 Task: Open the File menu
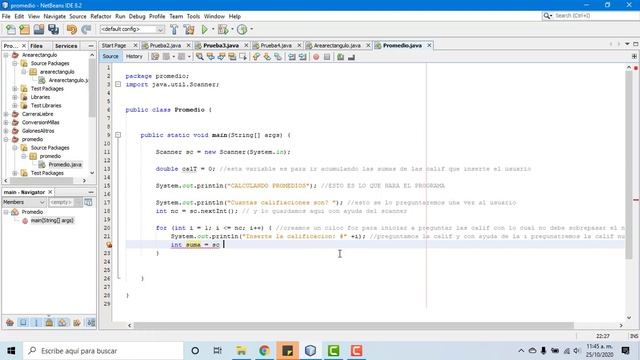click(6, 16)
